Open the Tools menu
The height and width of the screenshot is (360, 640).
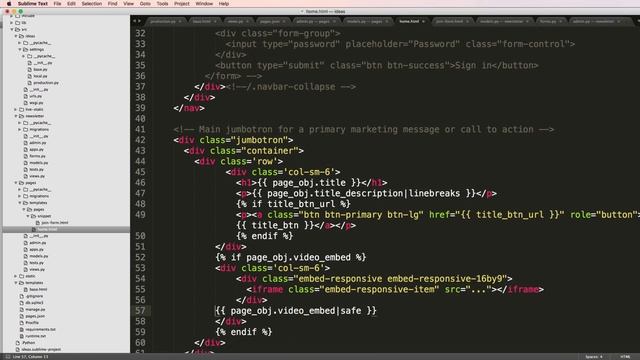point(162,4)
